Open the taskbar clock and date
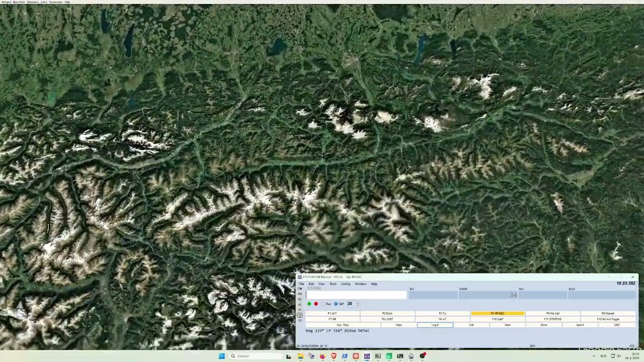 click(x=631, y=356)
